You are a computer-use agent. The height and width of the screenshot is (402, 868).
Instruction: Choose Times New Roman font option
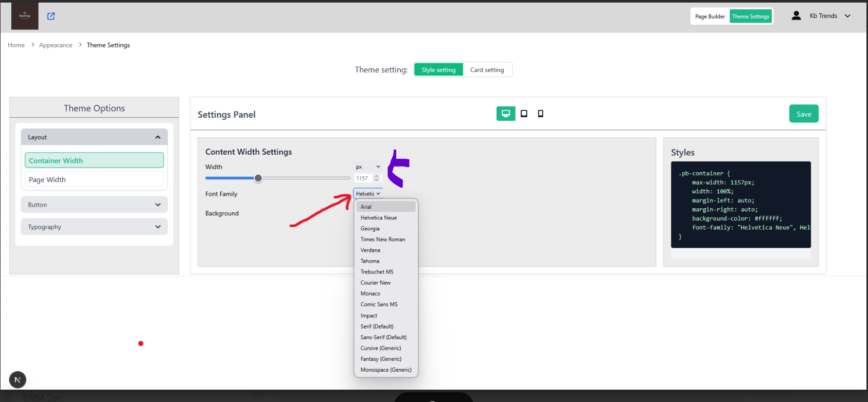coord(386,239)
